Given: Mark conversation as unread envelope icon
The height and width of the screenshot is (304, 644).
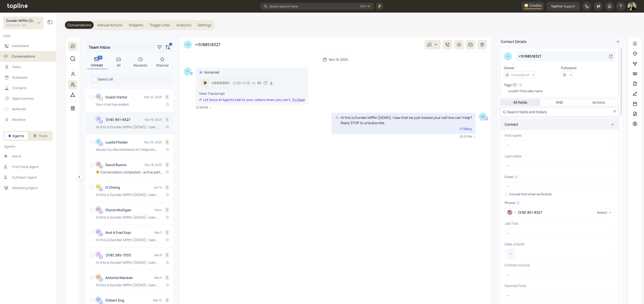Looking at the screenshot, I should 470,45.
